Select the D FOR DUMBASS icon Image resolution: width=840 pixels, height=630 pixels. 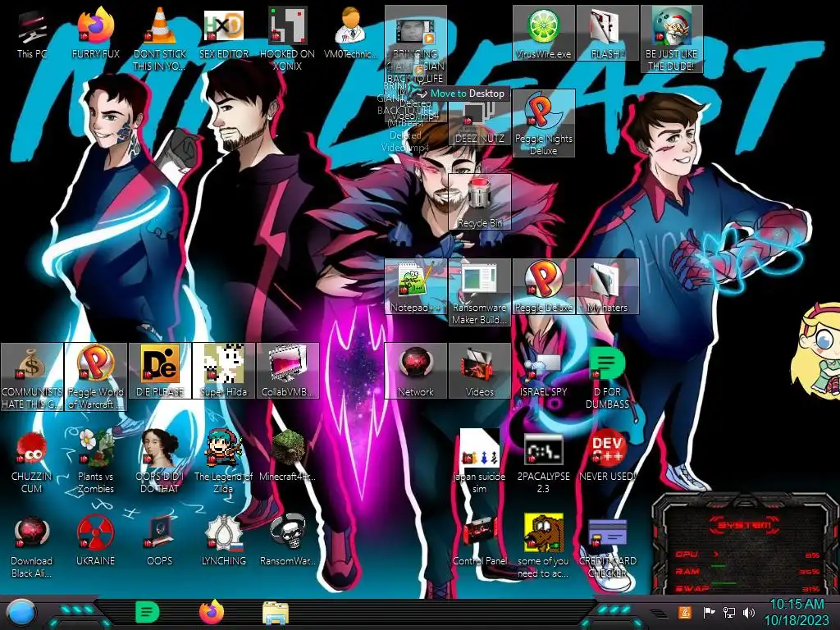(x=607, y=377)
